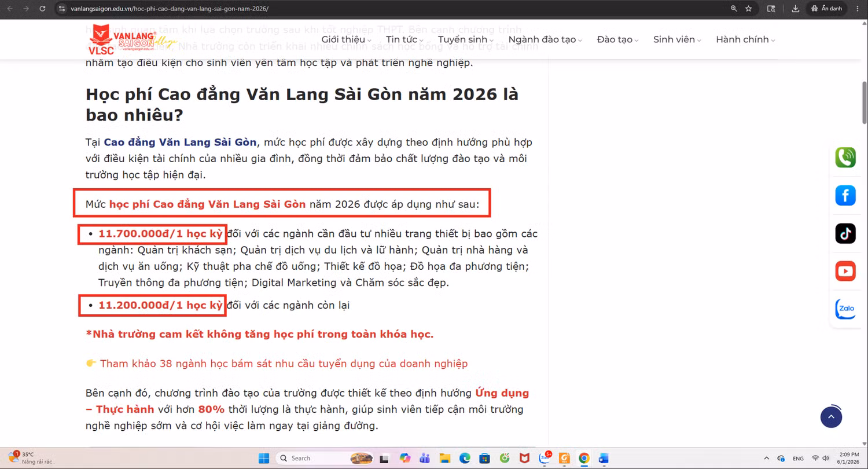The width and height of the screenshot is (868, 469).
Task: Open the Ngành đào tạo menu
Action: pos(542,39)
